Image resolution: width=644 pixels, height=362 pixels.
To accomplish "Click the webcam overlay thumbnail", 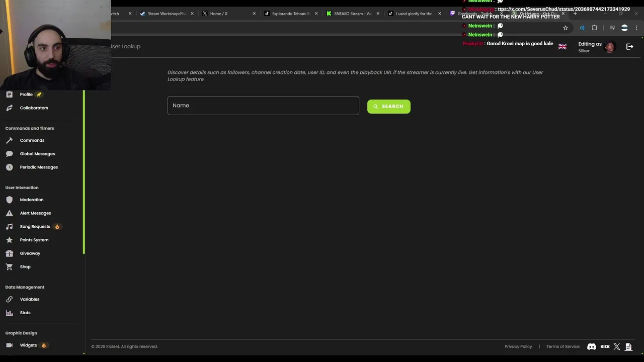I will click(x=55, y=45).
